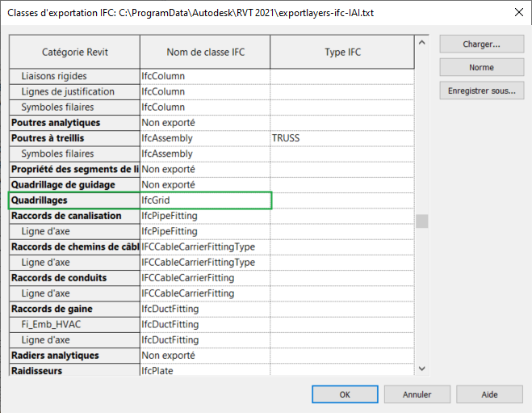532x413 pixels.
Task: Click the Catégorie Revit column header
Action: (75, 53)
